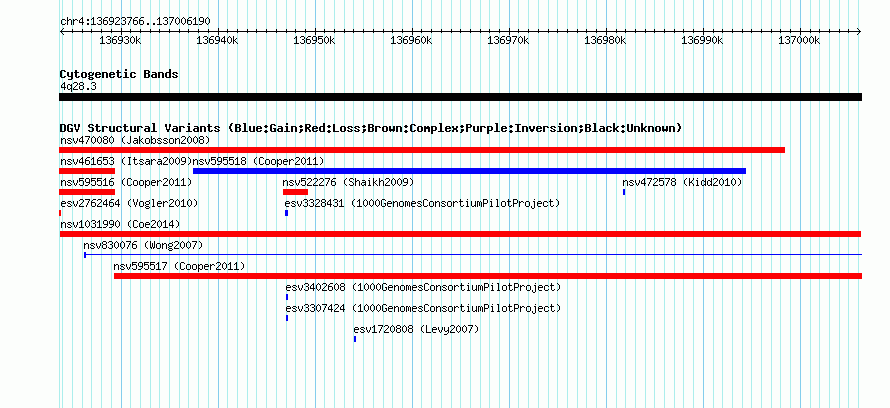The image size is (890, 408).
Task: Click the 4q28.3 band label
Action: (78, 86)
